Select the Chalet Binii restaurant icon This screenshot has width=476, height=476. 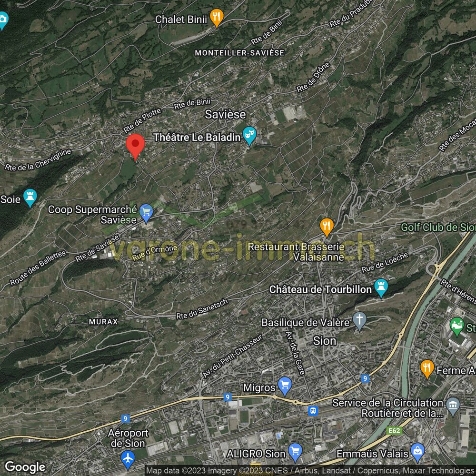[217, 18]
